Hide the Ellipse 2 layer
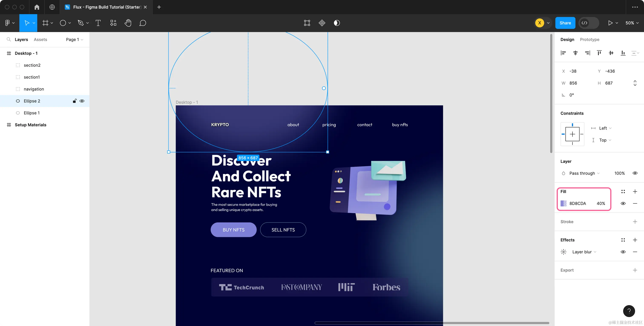The height and width of the screenshot is (326, 644). pyautogui.click(x=82, y=101)
